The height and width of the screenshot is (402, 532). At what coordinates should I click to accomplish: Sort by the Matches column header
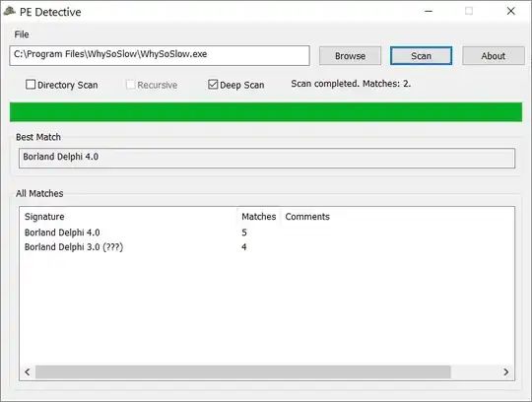pos(258,217)
